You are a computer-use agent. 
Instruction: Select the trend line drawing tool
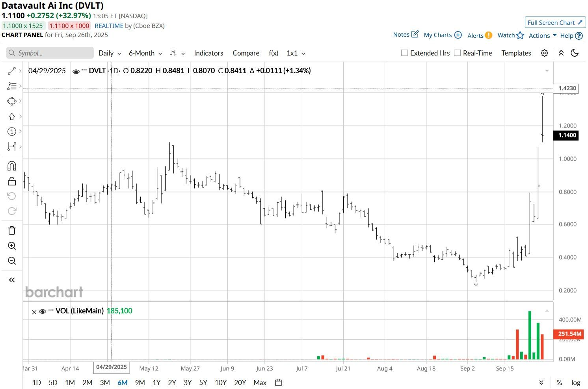click(x=12, y=71)
